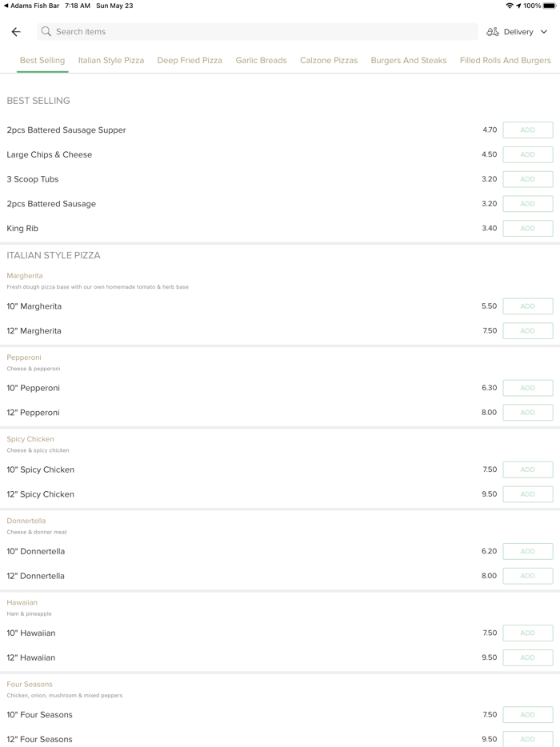560x747 pixels.
Task: Add the 12" Margherita pizza
Action: point(527,330)
